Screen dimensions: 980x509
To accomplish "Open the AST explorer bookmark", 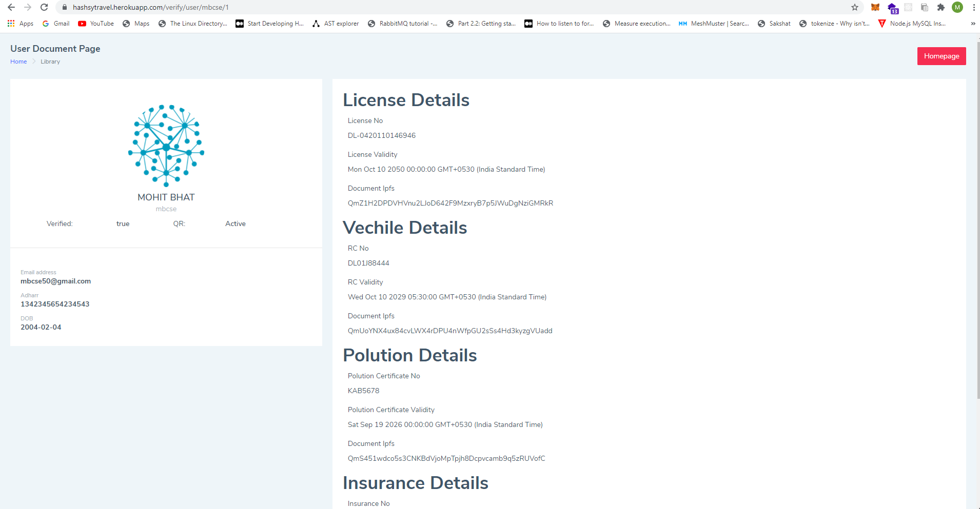I will [336, 24].
